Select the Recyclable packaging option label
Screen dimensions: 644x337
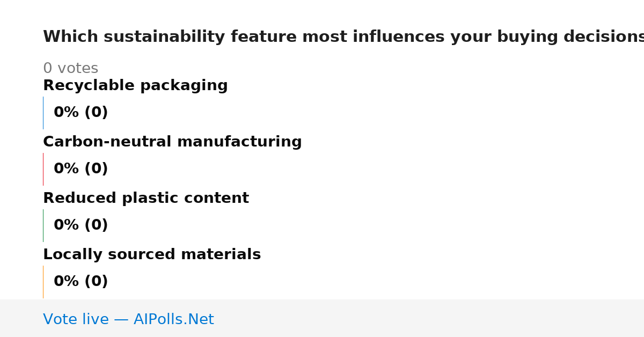click(135, 86)
